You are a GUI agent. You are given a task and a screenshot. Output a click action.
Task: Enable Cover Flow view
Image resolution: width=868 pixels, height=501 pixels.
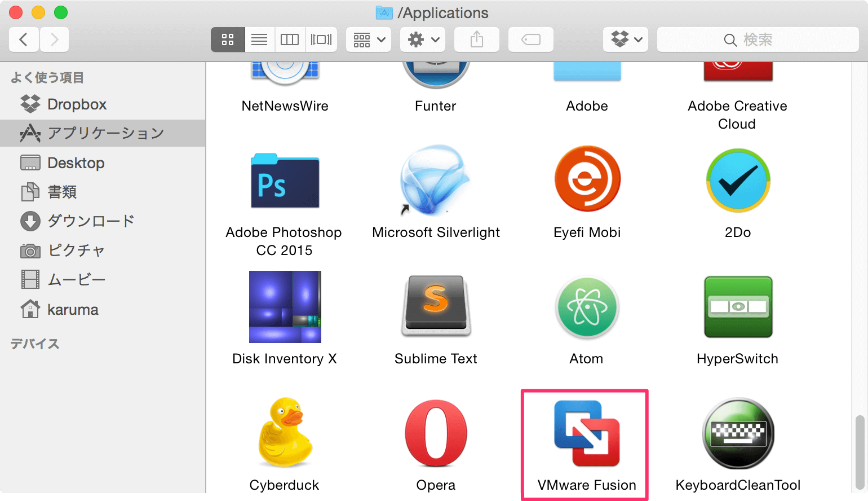[321, 39]
